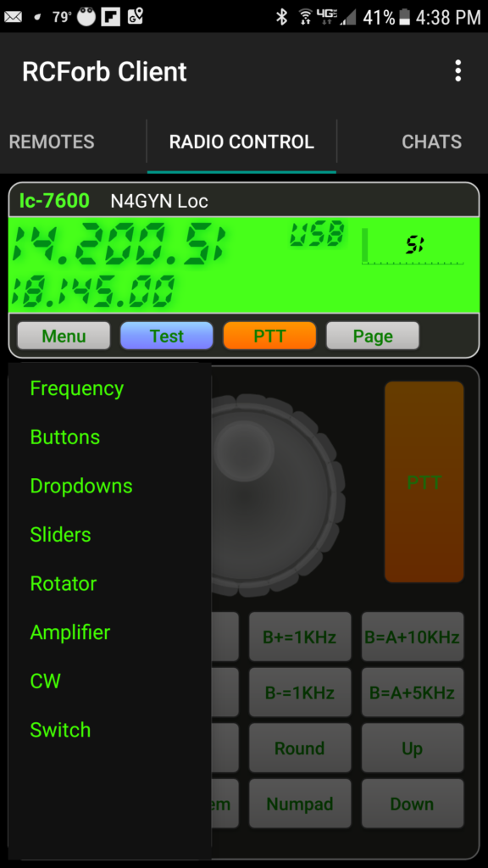Image resolution: width=488 pixels, height=868 pixels.
Task: Tap the mail notification icon
Action: click(14, 17)
